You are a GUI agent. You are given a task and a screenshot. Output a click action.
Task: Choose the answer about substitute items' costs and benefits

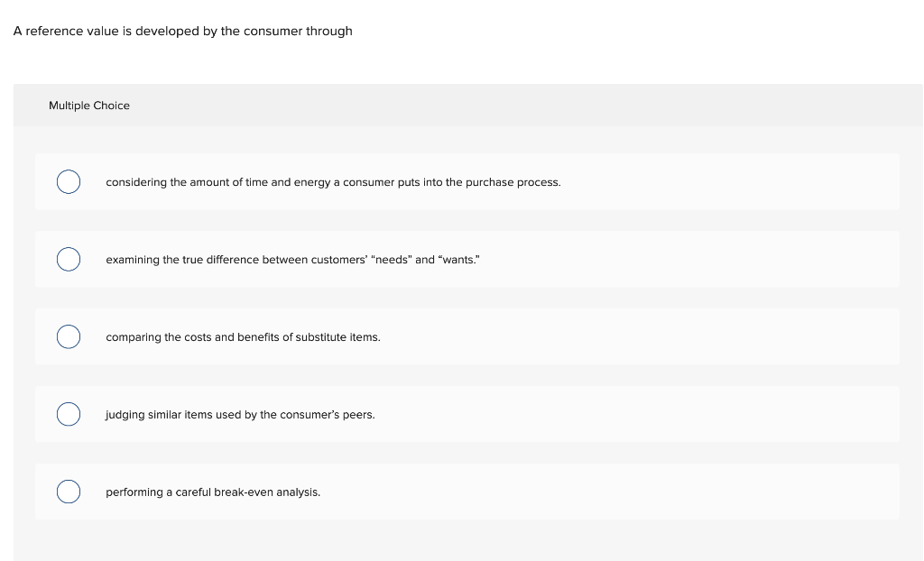point(244,336)
